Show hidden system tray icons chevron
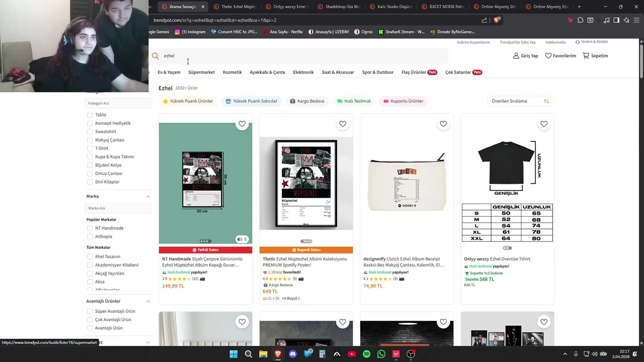This screenshot has width=644, height=362. click(x=565, y=354)
